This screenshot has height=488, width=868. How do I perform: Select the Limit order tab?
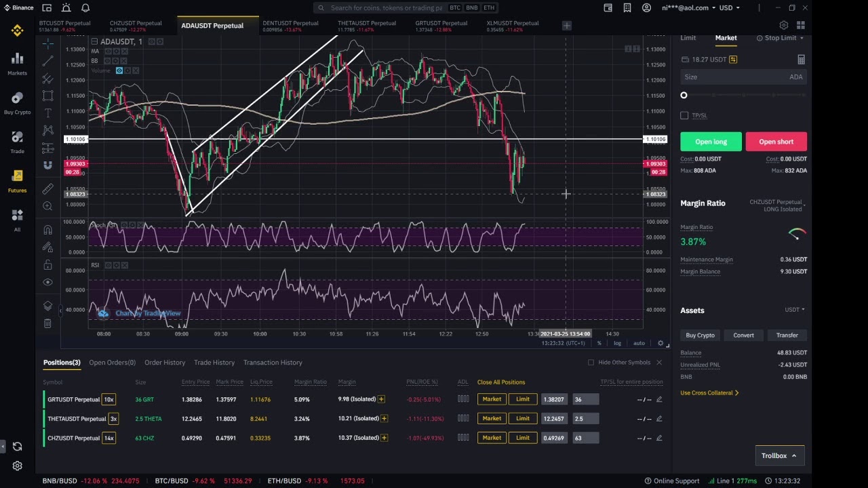click(x=688, y=38)
